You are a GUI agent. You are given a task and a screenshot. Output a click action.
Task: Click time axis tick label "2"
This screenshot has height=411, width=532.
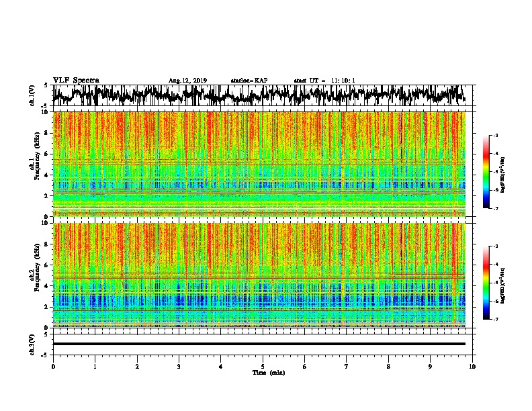[137, 367]
